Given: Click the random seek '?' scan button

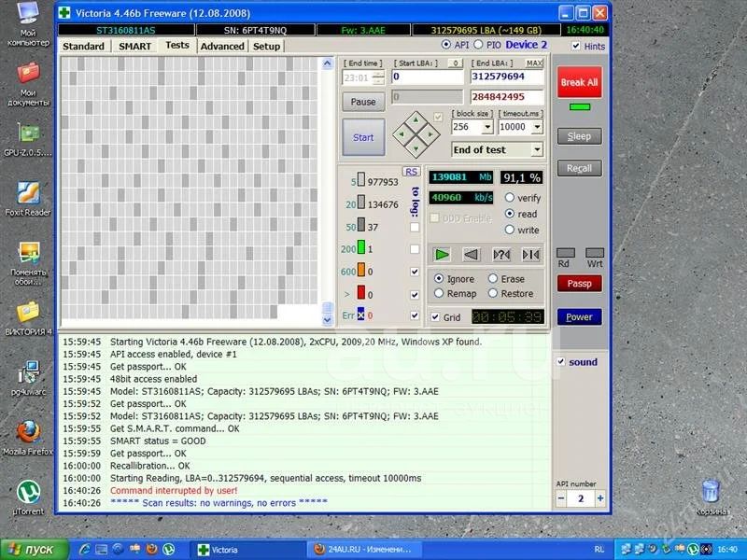Looking at the screenshot, I should coord(501,255).
